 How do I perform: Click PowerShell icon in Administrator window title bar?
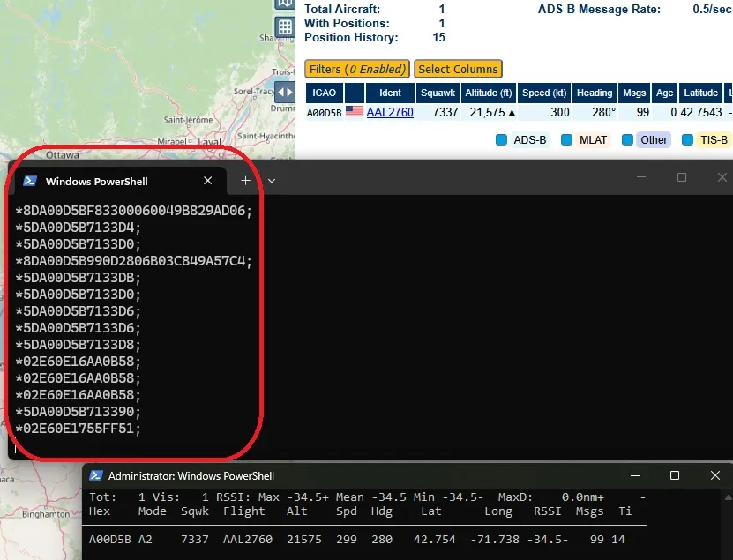(x=95, y=475)
